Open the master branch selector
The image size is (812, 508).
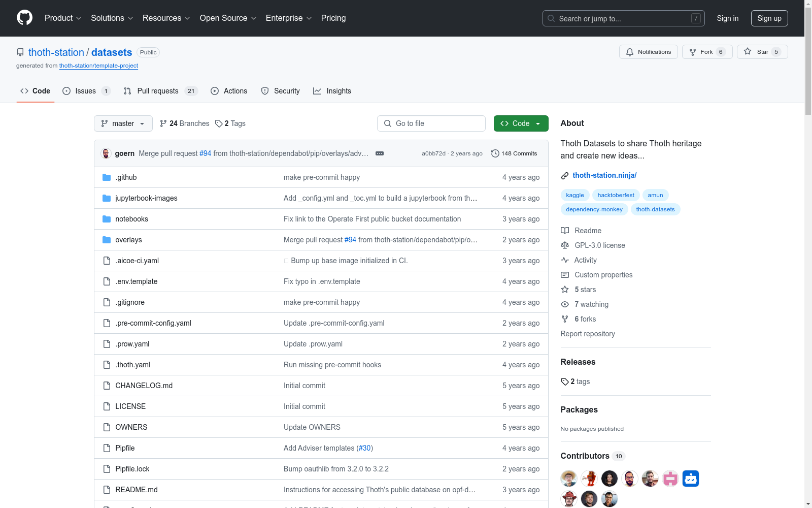point(123,123)
